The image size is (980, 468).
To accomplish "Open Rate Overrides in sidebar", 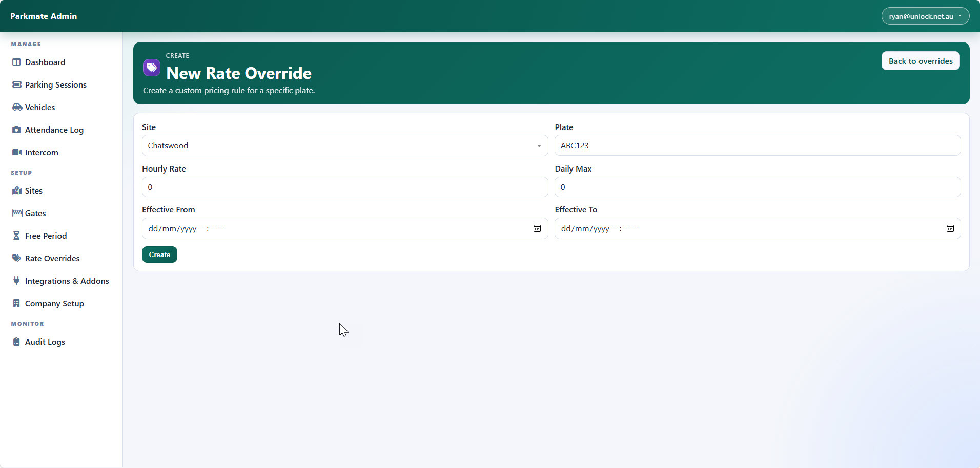I will point(52,259).
